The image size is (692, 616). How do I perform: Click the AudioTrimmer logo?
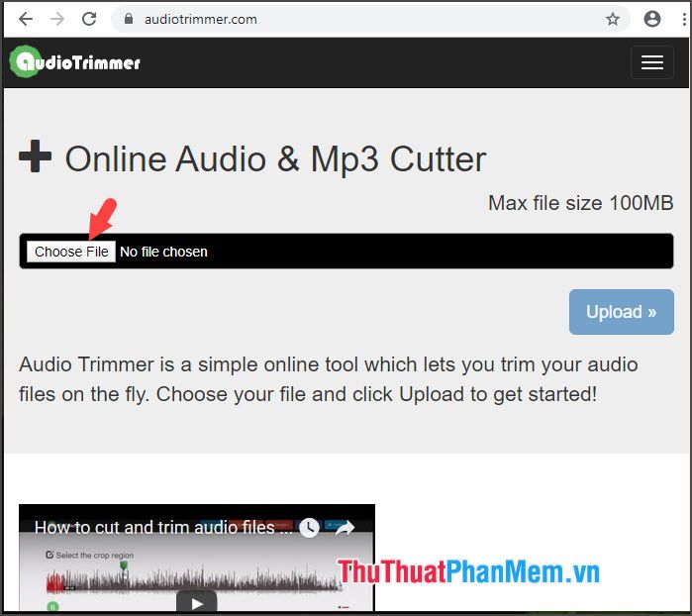coord(75,62)
